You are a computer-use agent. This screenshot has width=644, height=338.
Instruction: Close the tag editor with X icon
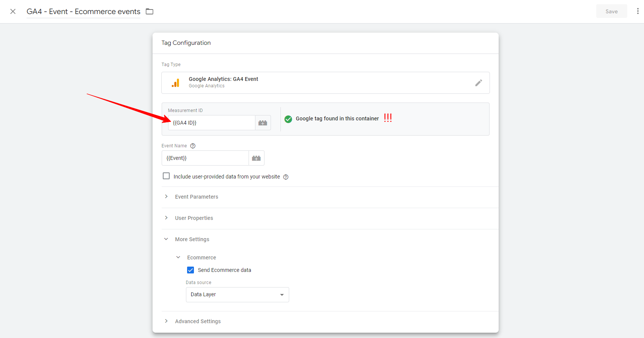click(13, 11)
